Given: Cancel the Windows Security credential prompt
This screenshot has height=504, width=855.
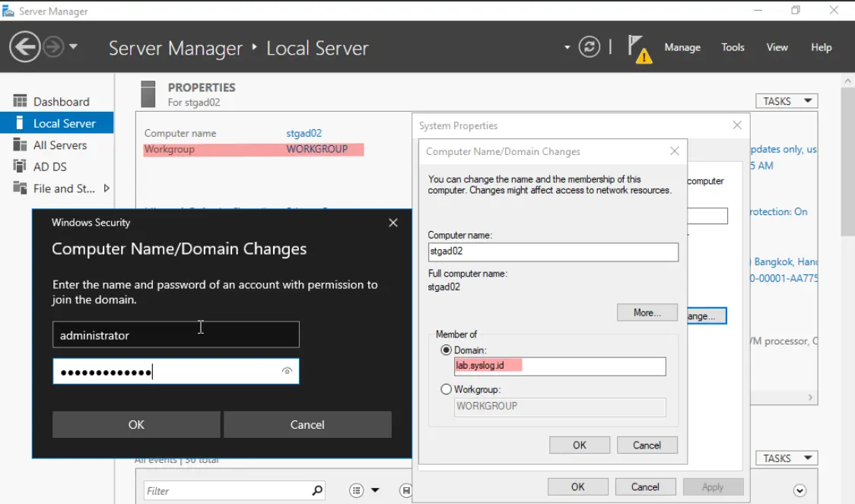Looking at the screenshot, I should 307,424.
